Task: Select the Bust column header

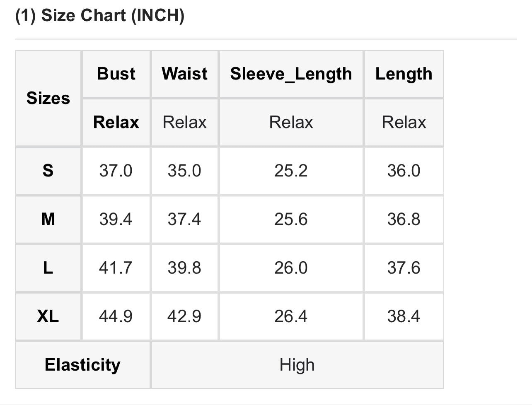Action: point(116,74)
